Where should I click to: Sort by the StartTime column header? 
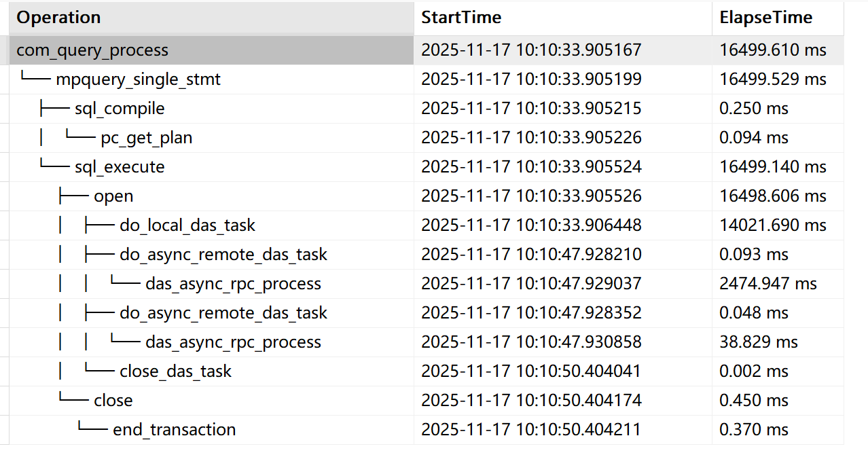(461, 18)
